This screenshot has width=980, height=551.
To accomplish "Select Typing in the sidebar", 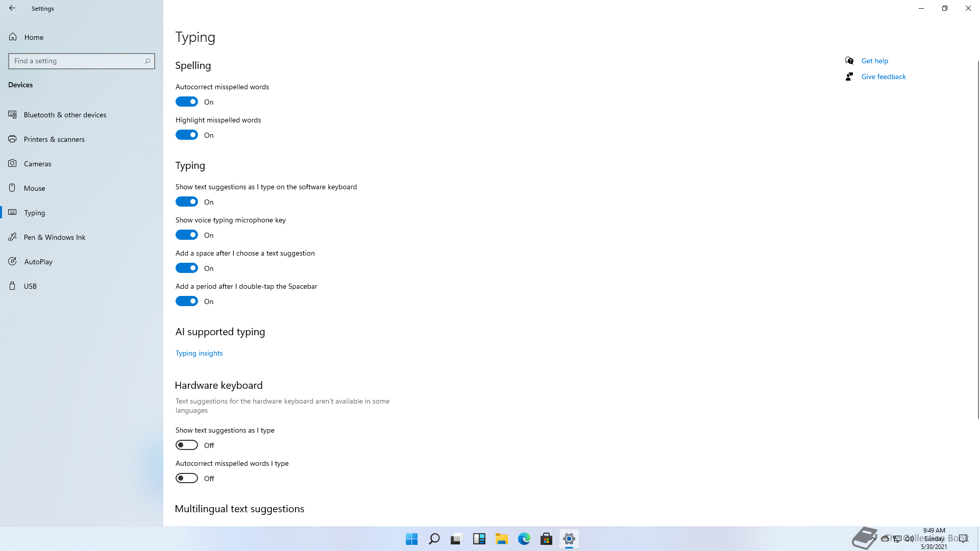I will point(82,212).
